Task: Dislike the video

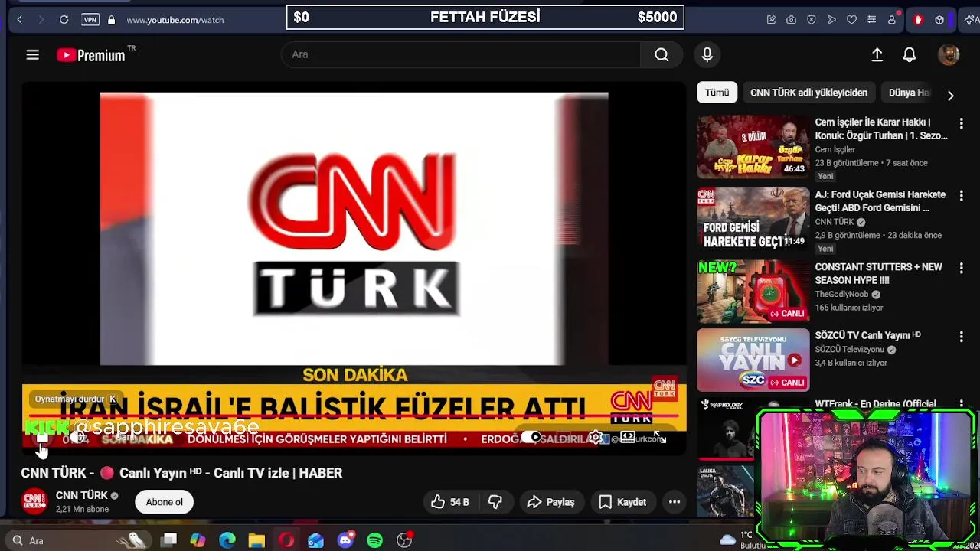Action: point(495,502)
